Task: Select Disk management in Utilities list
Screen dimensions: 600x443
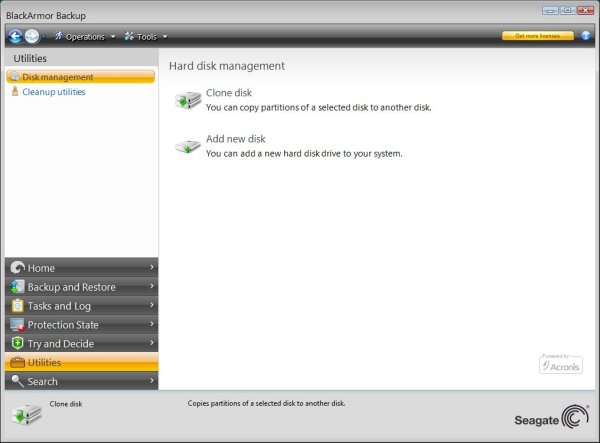Action: click(x=81, y=77)
